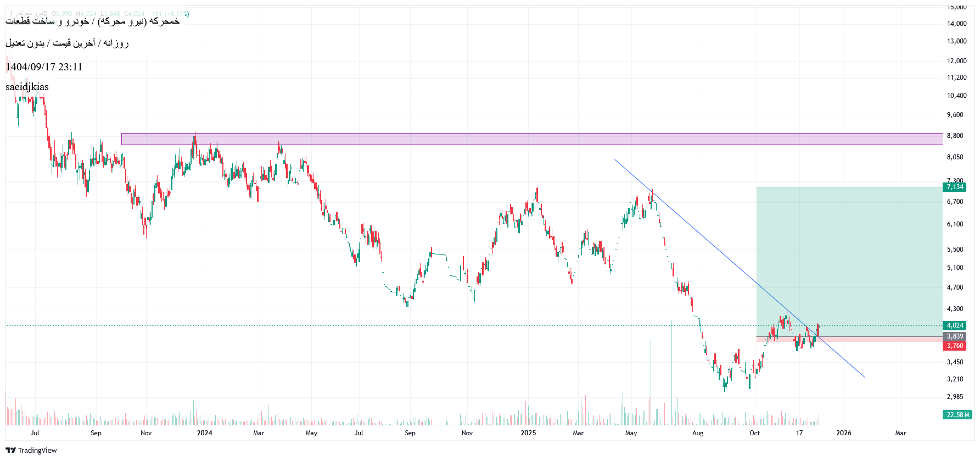Click the blue descending trendline
Image resolution: width=980 pixels, height=460 pixels.
[714, 243]
